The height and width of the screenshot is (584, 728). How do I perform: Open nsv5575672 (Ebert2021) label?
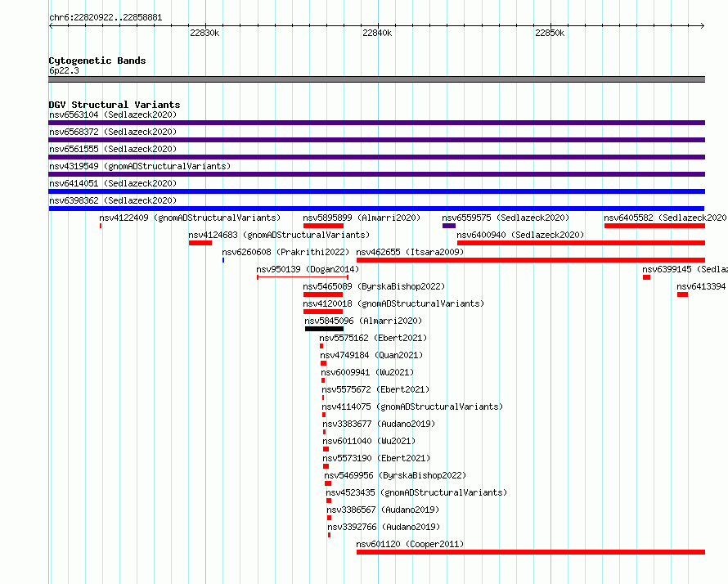click(375, 389)
